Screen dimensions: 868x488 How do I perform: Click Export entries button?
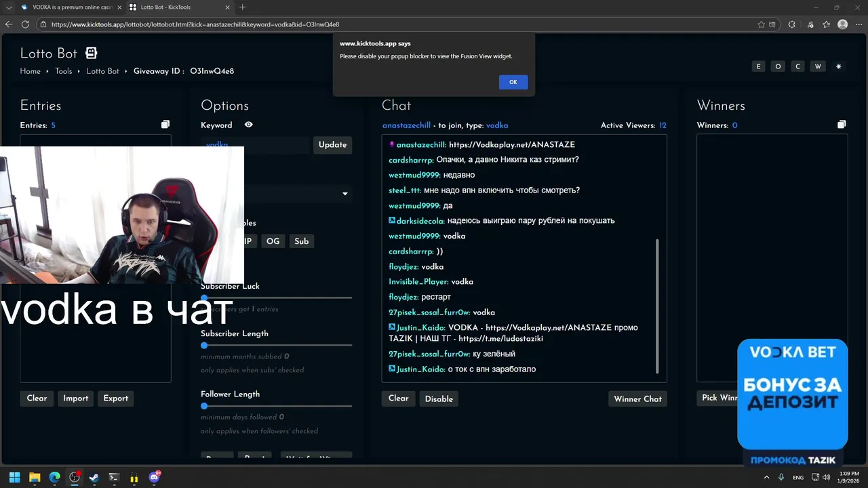pyautogui.click(x=115, y=399)
